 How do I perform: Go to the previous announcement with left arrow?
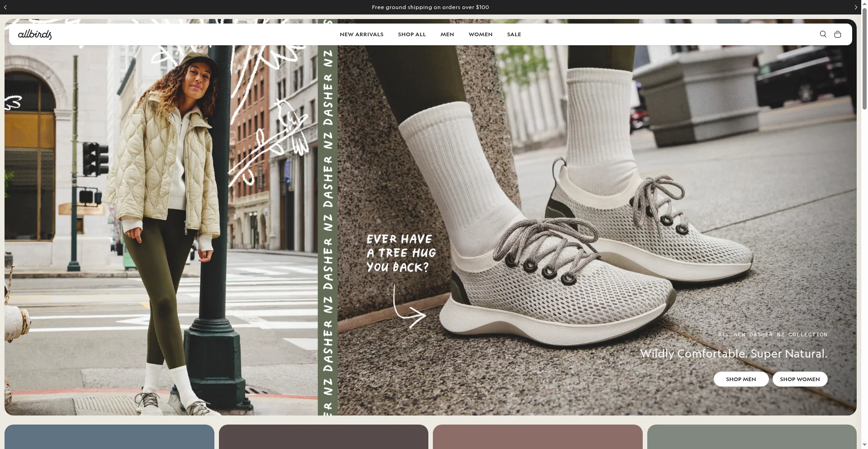coord(5,7)
